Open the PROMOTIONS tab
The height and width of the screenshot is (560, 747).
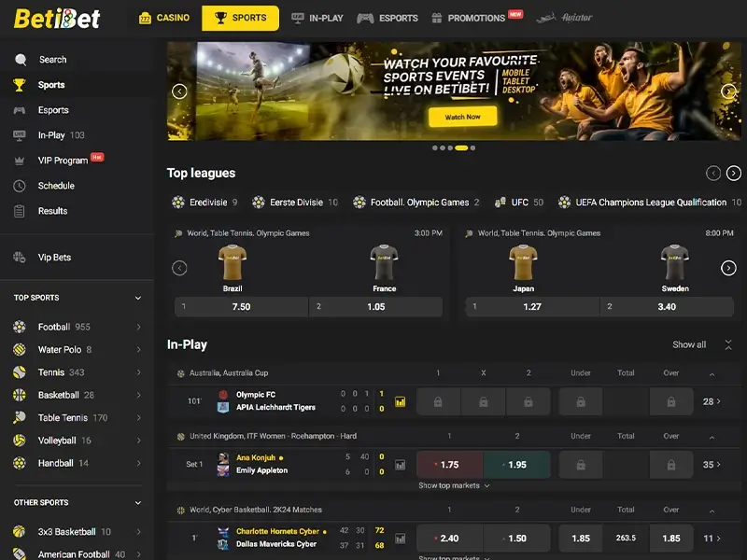point(476,18)
